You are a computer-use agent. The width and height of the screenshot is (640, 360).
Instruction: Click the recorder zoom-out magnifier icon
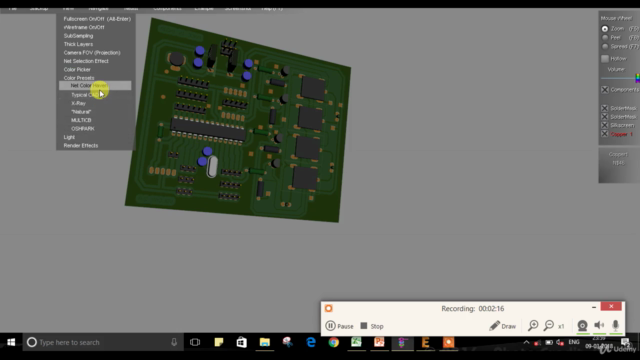[x=549, y=325]
